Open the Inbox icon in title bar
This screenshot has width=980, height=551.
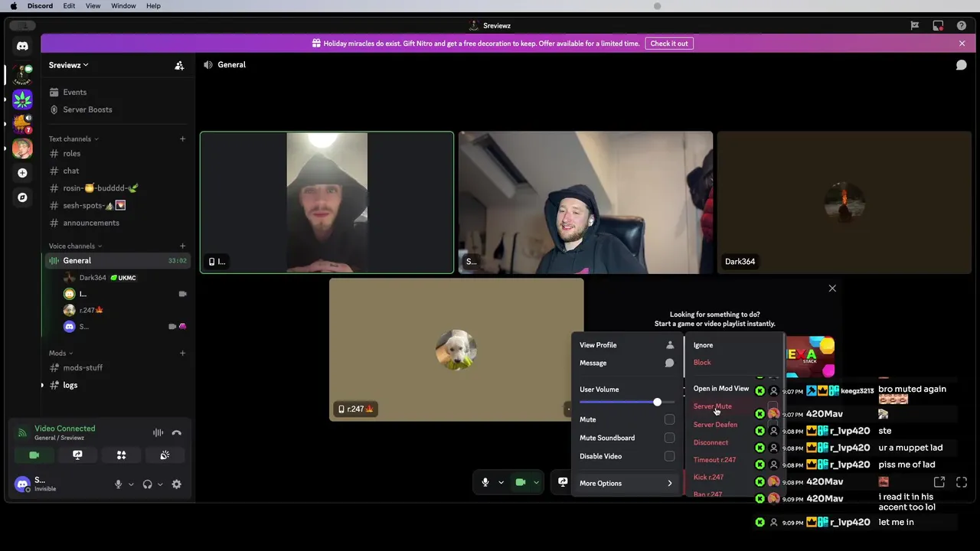(938, 25)
